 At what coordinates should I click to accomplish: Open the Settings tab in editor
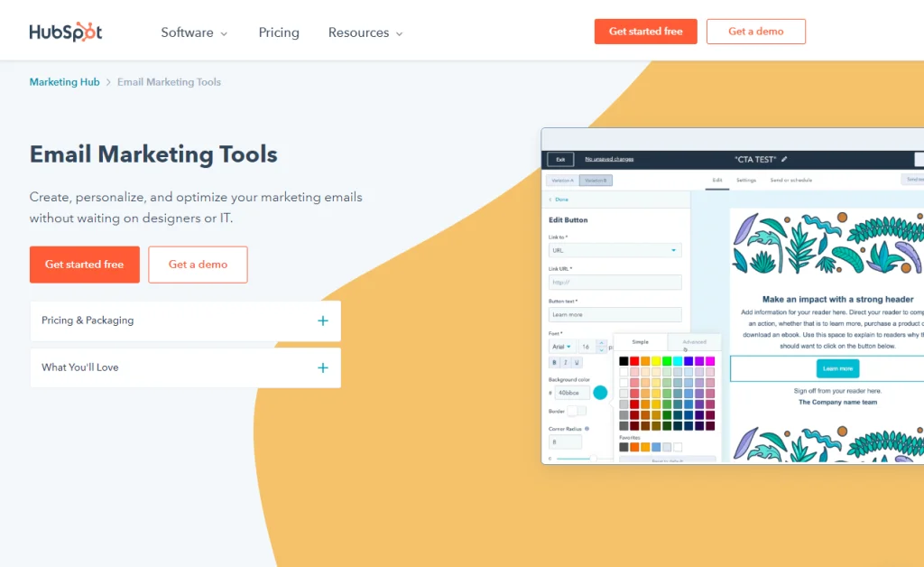point(746,181)
